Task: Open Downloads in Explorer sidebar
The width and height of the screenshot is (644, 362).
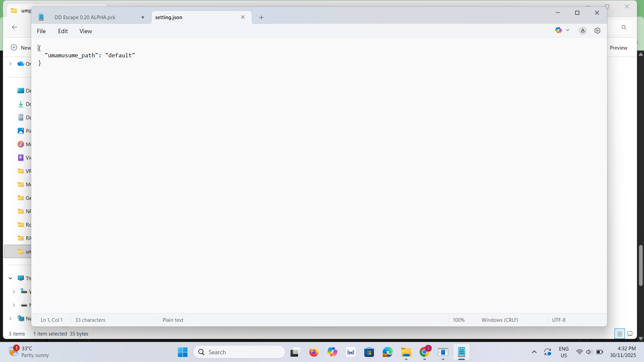Action: coord(24,104)
